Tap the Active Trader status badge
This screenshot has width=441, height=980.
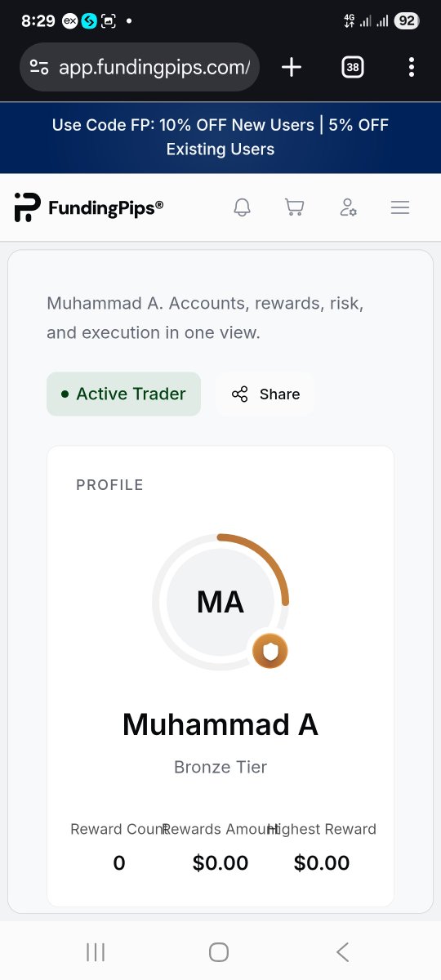coord(123,394)
